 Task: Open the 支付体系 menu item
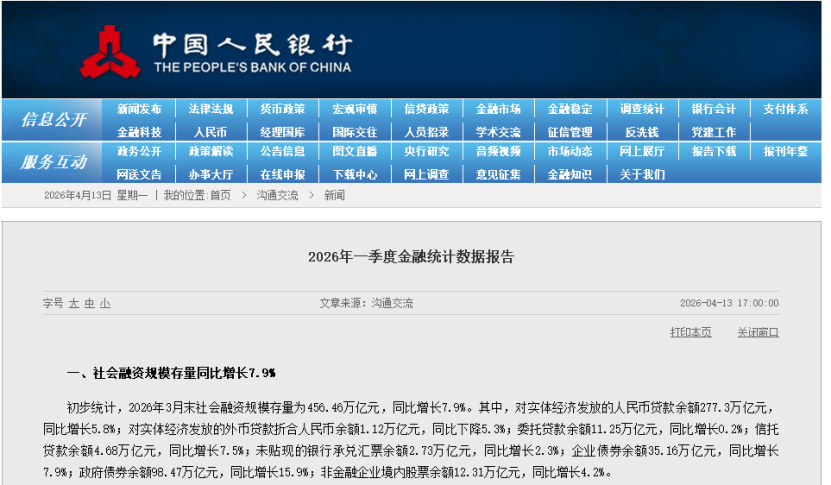pos(785,109)
